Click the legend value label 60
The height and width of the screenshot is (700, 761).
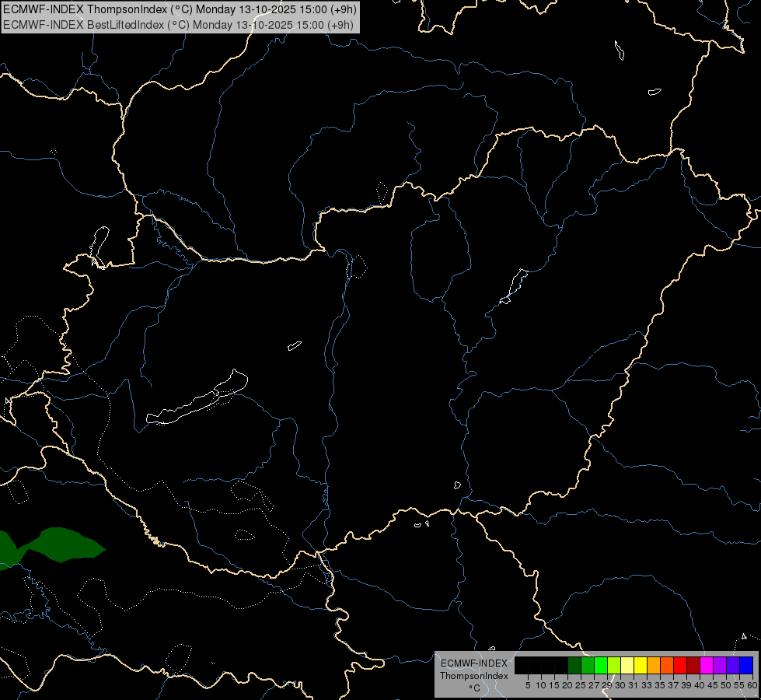(752, 685)
